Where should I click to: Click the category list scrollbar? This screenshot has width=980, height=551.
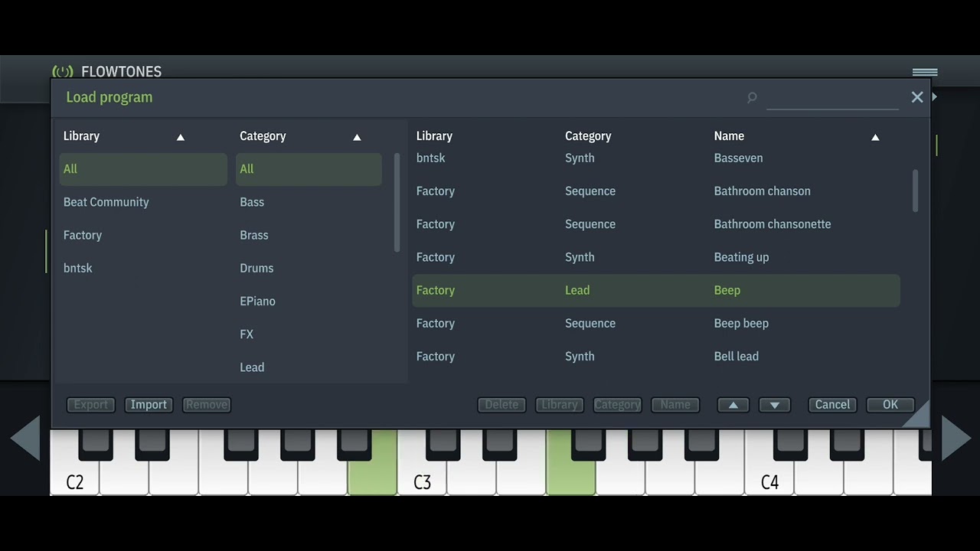click(397, 203)
